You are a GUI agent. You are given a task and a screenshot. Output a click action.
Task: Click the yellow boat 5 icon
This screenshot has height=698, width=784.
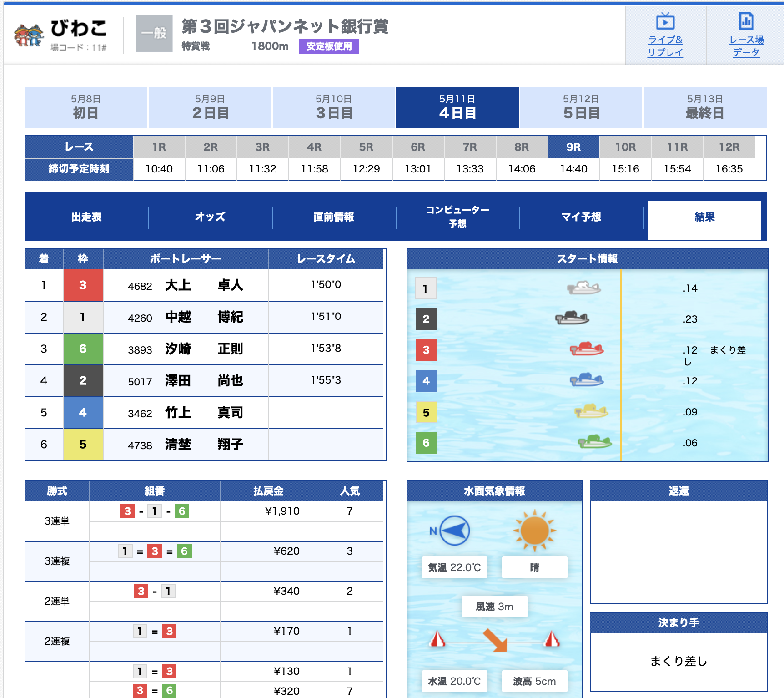[x=591, y=411]
